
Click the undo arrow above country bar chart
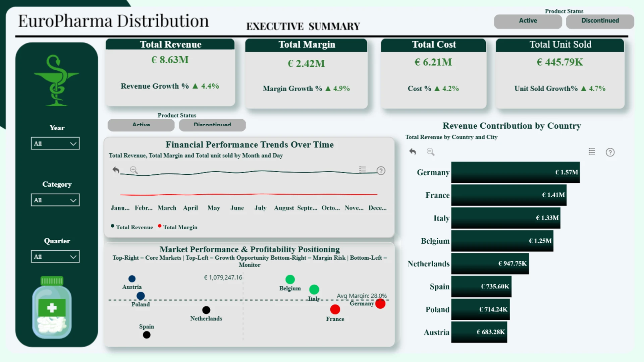click(x=413, y=152)
